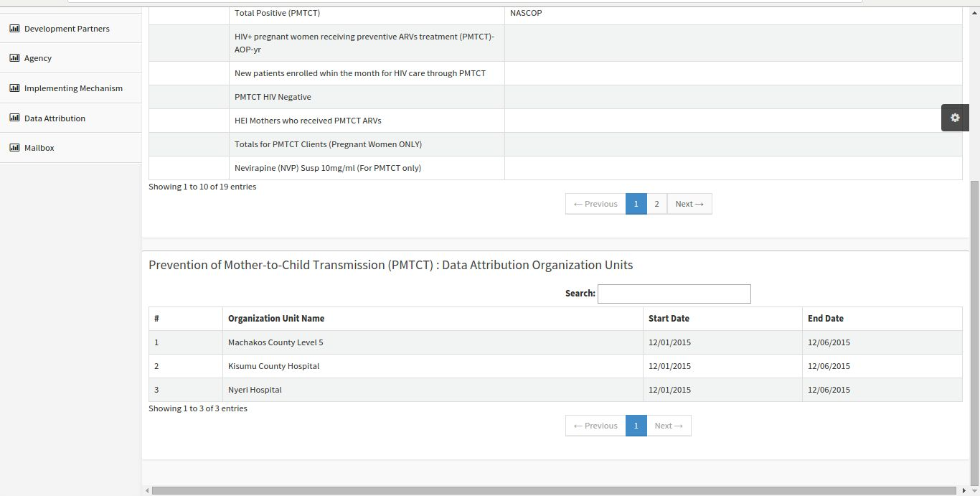Click the Agency chart icon in sidebar
Screen dimensions: 980x496
click(x=14, y=58)
